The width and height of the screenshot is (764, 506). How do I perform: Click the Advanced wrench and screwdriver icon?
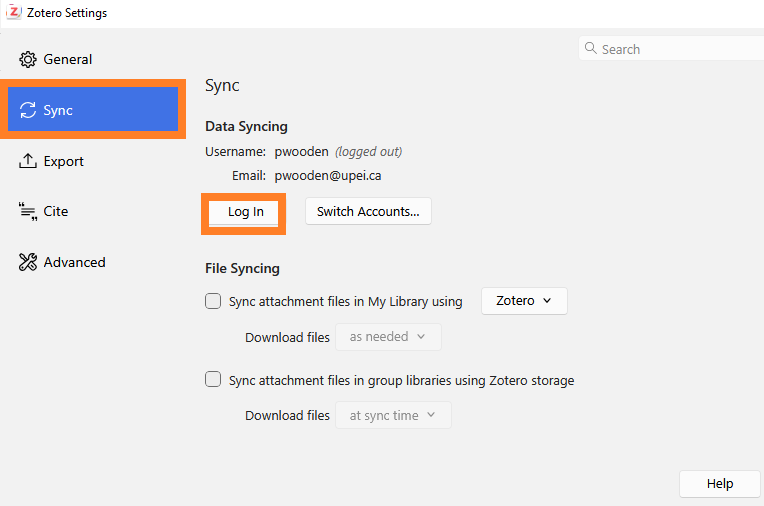(28, 262)
